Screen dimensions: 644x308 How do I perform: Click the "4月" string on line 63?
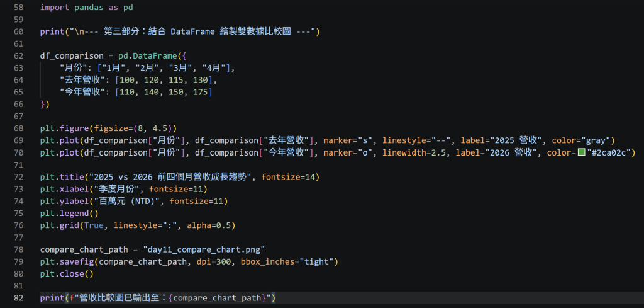click(214, 68)
